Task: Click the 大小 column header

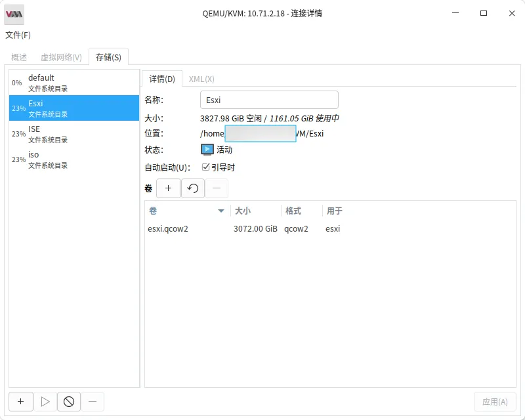Action: 256,211
